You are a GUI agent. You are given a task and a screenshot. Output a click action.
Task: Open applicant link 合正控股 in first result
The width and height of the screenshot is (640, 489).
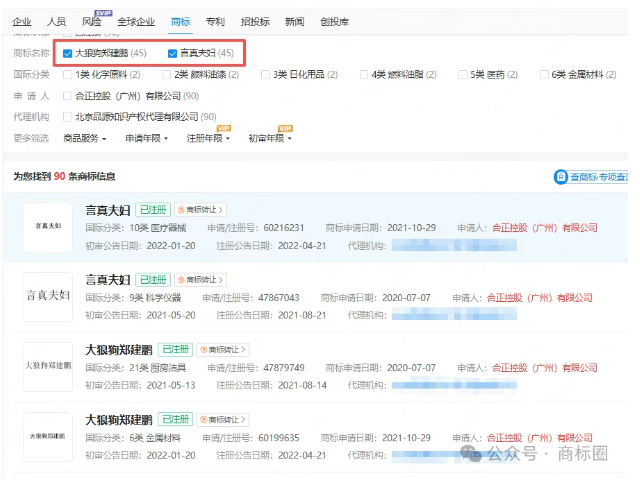click(x=544, y=228)
